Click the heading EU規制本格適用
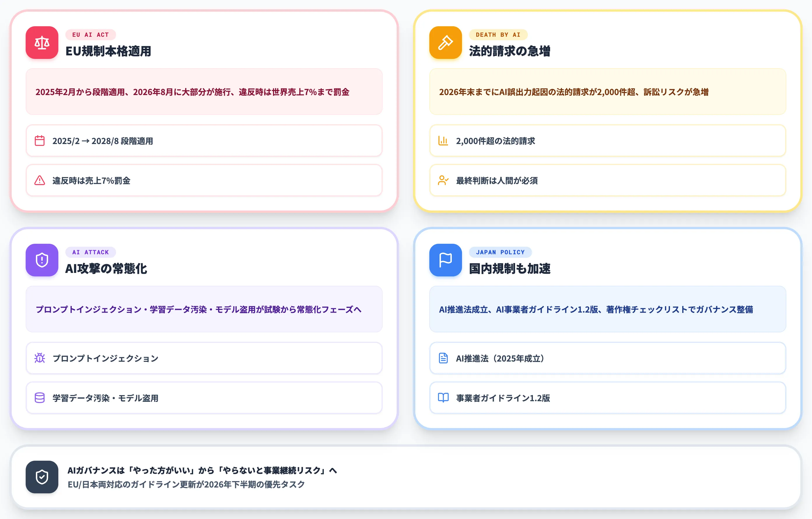The width and height of the screenshot is (812, 519). (x=108, y=51)
